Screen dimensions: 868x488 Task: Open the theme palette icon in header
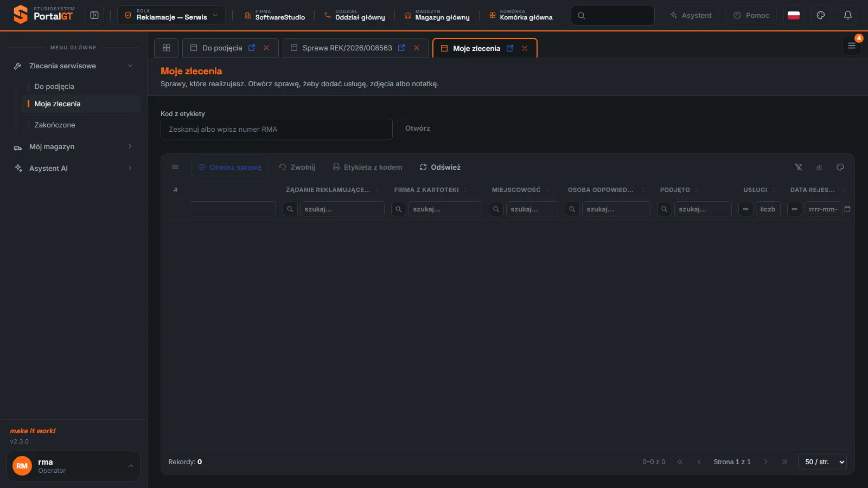(x=821, y=15)
